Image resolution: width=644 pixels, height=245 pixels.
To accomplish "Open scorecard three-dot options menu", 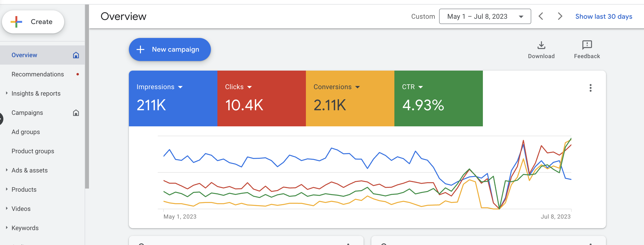I will pos(591,88).
